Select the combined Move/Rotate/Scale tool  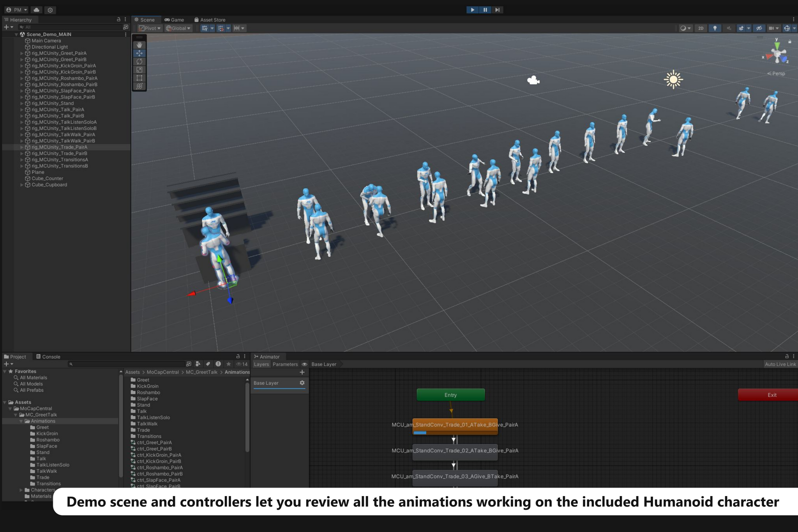point(139,86)
